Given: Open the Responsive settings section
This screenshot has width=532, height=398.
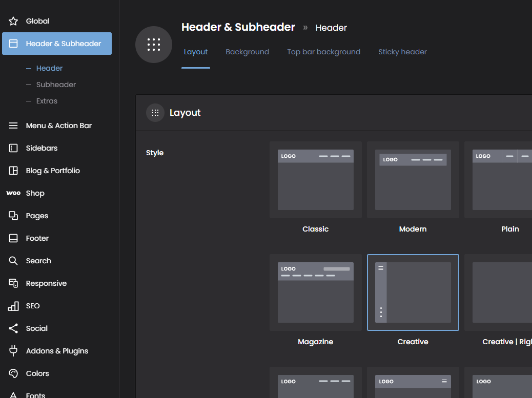Looking at the screenshot, I should [x=46, y=283].
